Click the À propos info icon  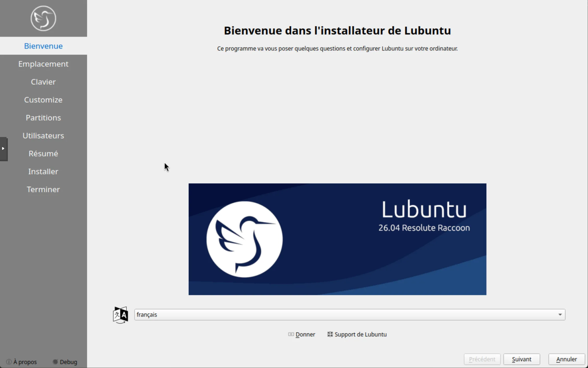click(x=9, y=362)
